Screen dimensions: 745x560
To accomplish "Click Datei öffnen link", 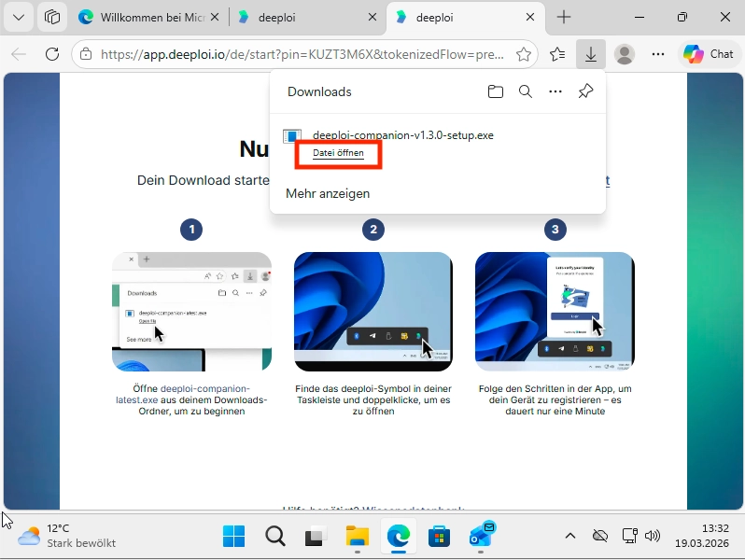I will [338, 153].
